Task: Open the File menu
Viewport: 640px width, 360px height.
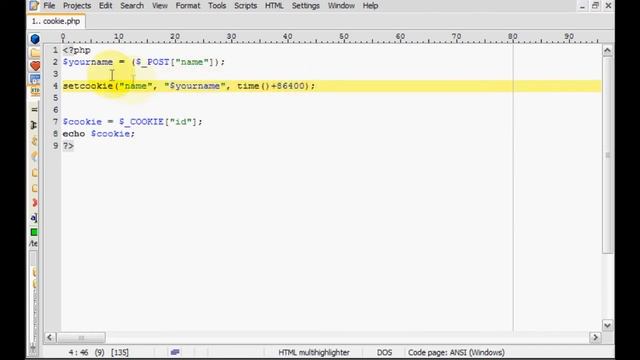Action: [x=49, y=6]
